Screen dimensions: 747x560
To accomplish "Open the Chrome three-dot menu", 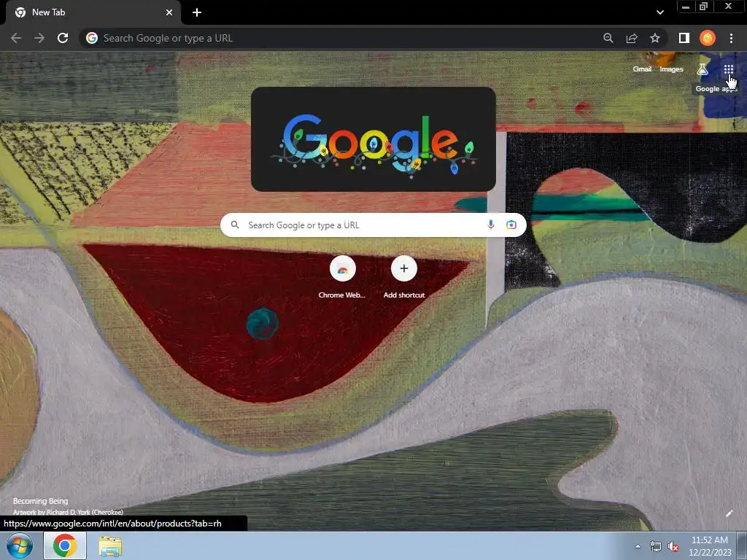I will (731, 38).
